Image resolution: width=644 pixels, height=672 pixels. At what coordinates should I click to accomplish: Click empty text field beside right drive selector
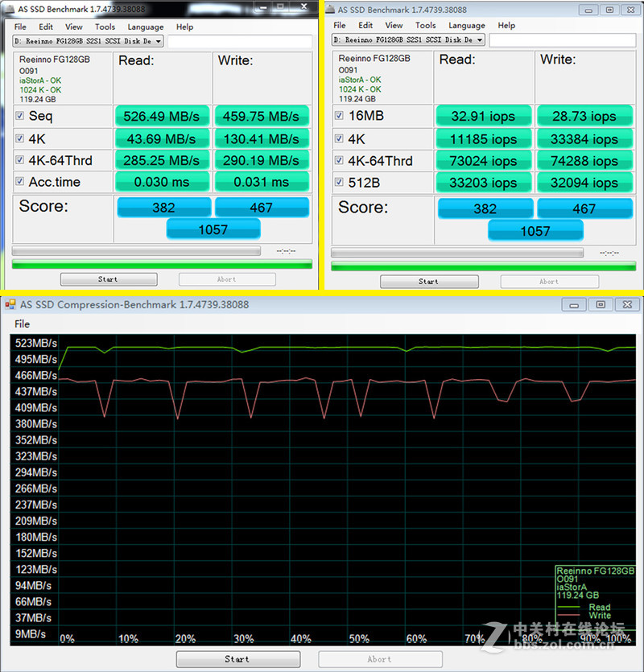[562, 40]
